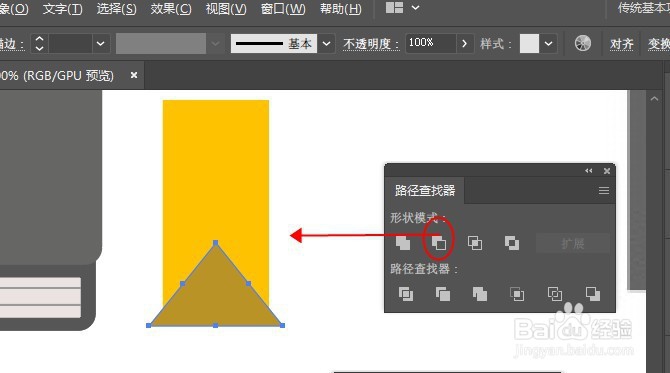Click the 对齐 align button
This screenshot has width=670, height=373.
pyautogui.click(x=621, y=44)
